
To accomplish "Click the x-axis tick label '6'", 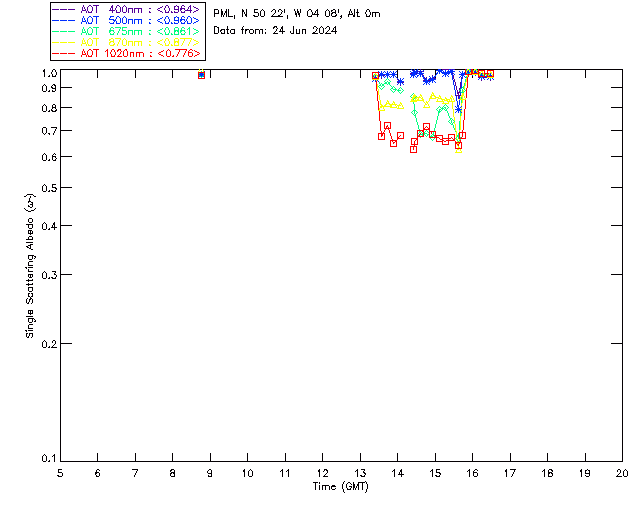I will [98, 473].
